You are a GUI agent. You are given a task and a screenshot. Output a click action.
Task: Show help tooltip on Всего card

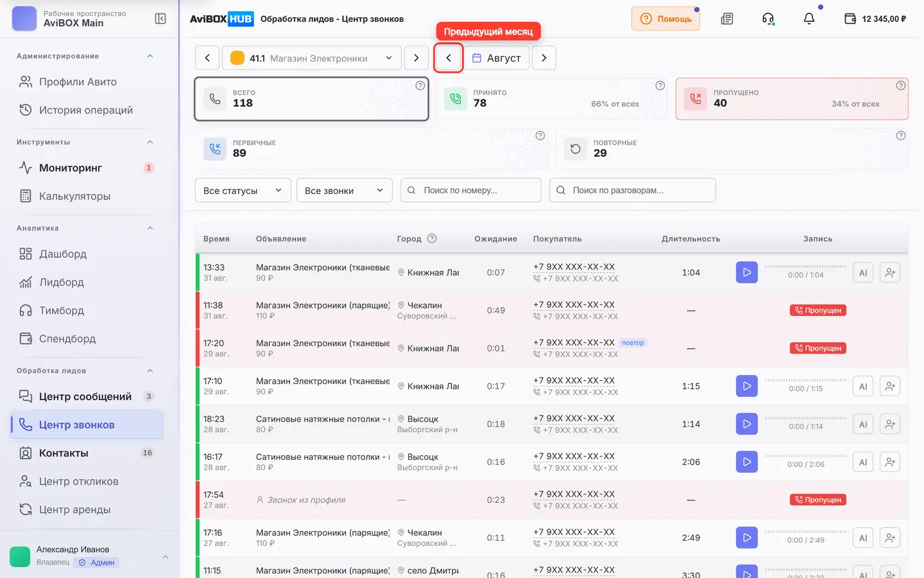coord(420,85)
